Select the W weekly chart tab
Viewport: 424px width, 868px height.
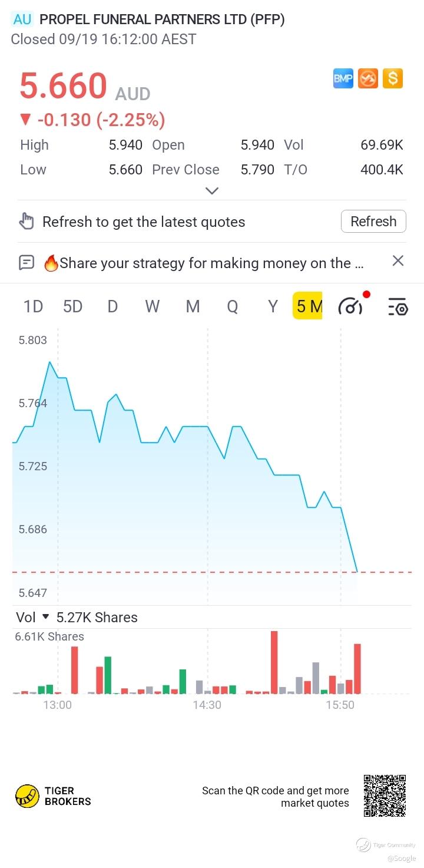point(153,306)
